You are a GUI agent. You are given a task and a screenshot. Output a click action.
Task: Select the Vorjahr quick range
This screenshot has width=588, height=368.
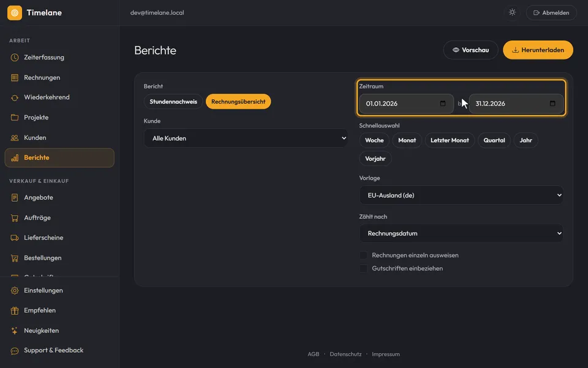coord(375,159)
